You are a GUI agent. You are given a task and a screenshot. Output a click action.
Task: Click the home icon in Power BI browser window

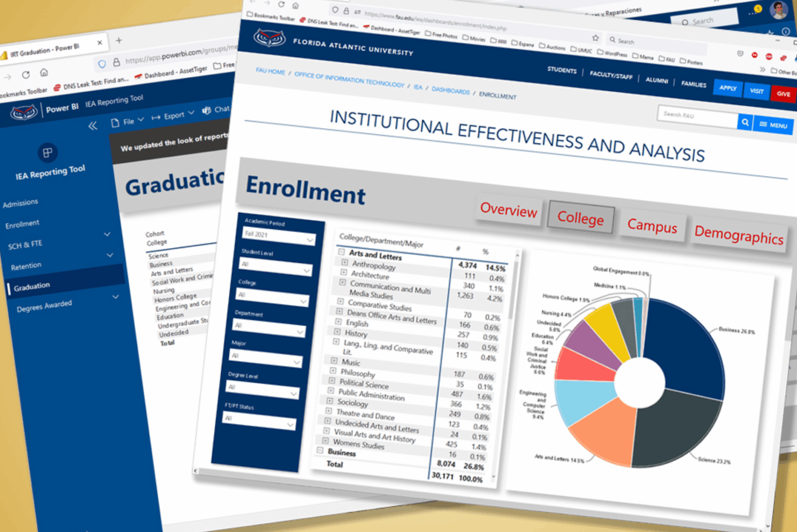click(44, 72)
